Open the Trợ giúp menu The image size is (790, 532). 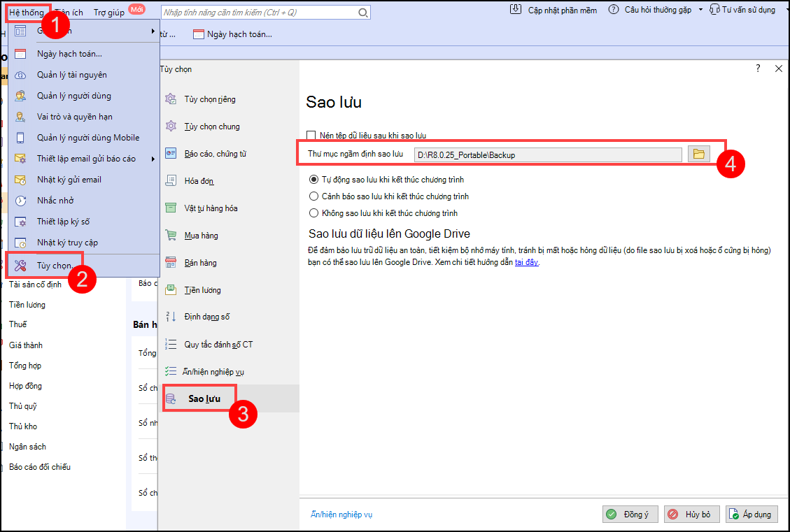[108, 13]
